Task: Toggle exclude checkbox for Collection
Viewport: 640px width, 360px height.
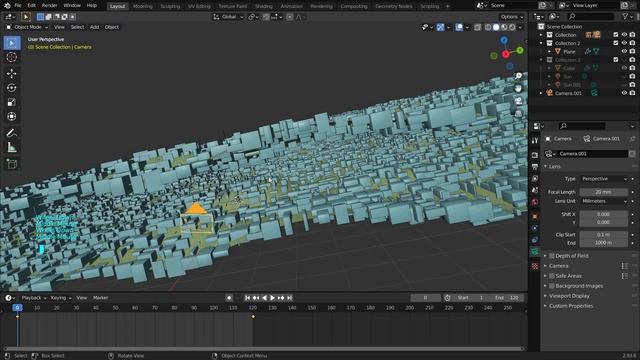Action: [616, 35]
